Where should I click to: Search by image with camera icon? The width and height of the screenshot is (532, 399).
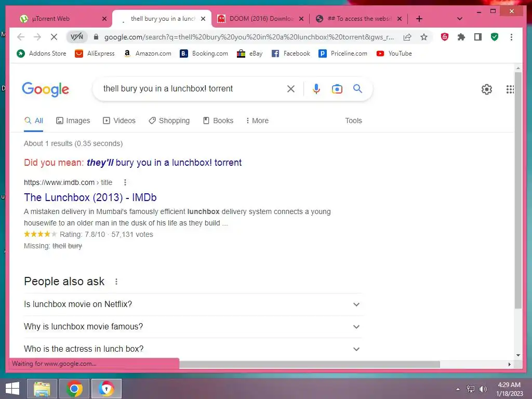pos(337,89)
